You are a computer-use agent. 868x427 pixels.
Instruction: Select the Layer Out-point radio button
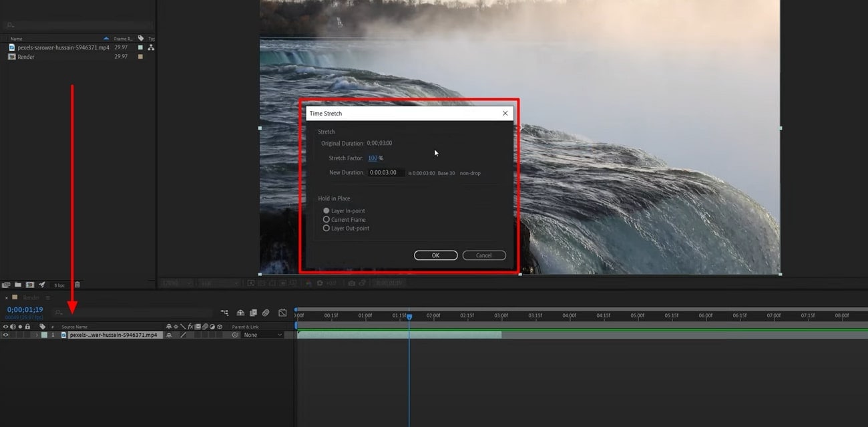[x=327, y=229]
